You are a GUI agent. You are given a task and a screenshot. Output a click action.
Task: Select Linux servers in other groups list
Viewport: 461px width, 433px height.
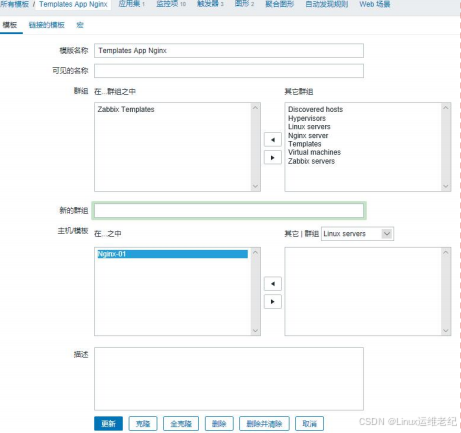point(309,127)
